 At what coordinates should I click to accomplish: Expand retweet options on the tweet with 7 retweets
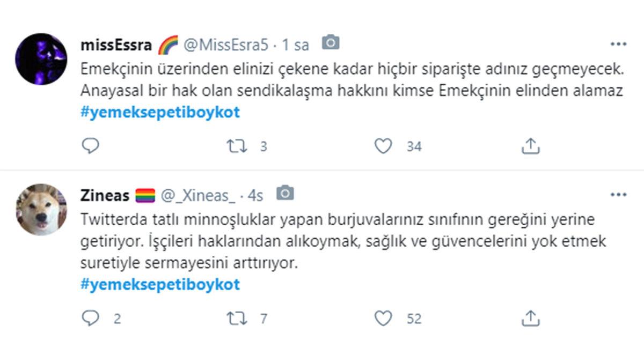pos(236,319)
